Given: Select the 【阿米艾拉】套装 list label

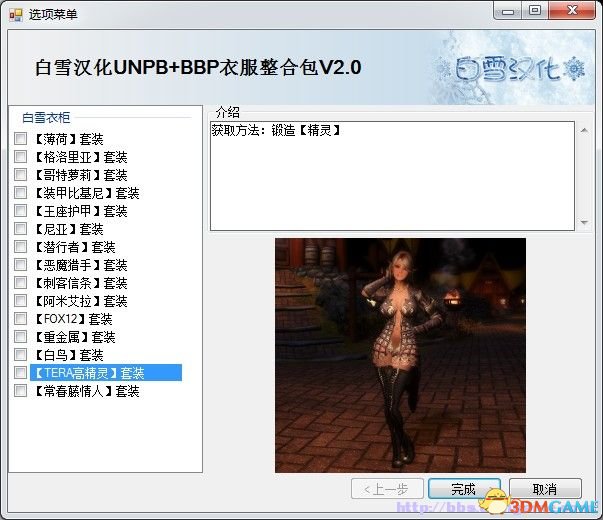Looking at the screenshot, I should click(81, 301).
